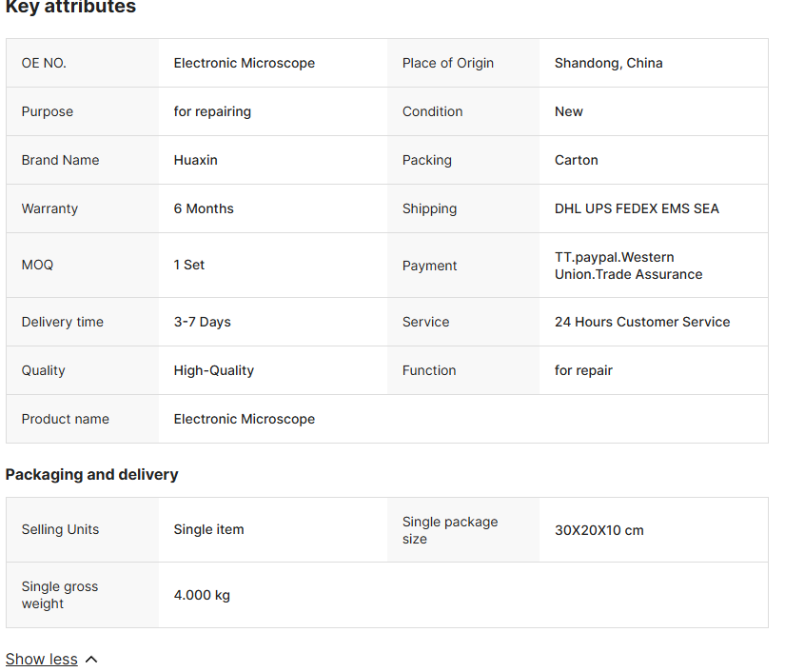Collapse attributes using the up chevron icon

click(x=91, y=659)
